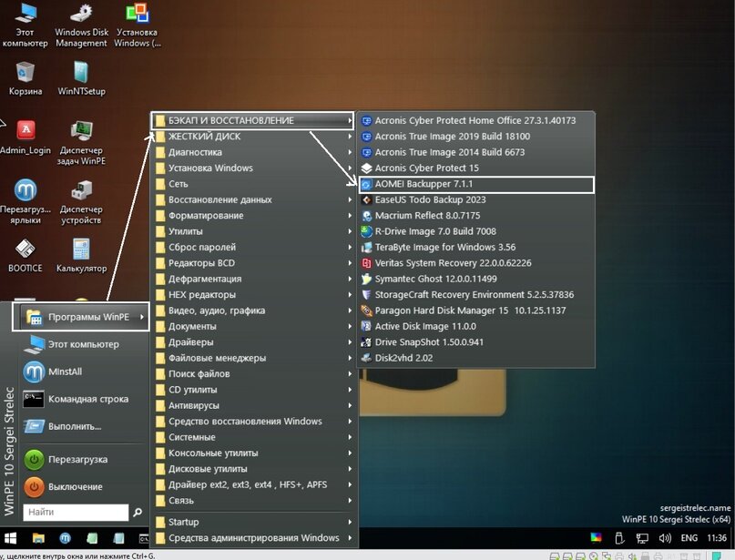Select the Калькулятор desktop icon

(82, 256)
